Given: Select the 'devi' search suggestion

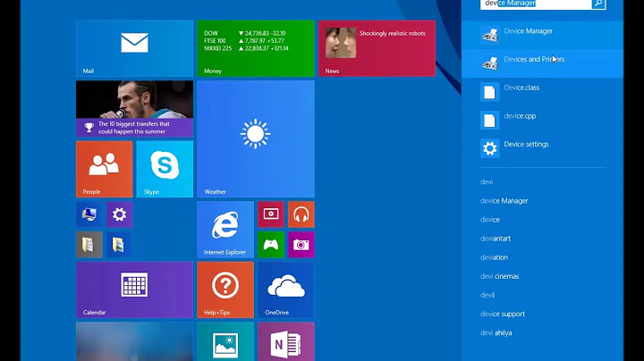Looking at the screenshot, I should tap(487, 181).
